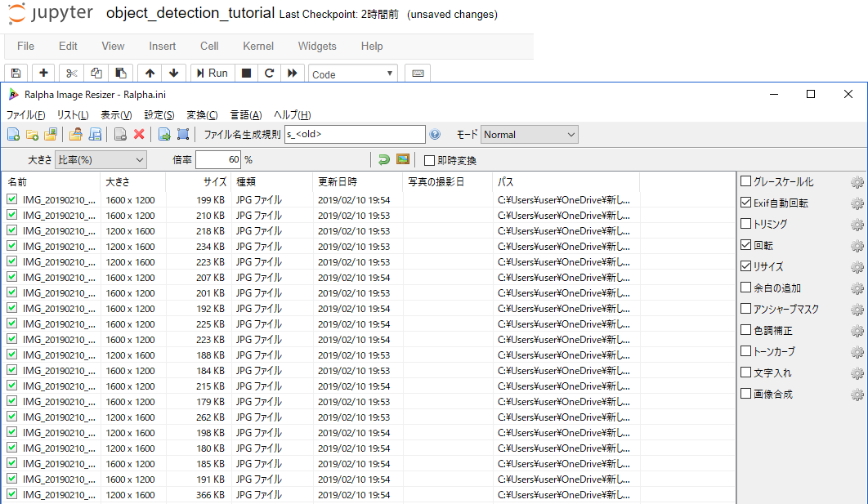Open the Jupyter cell type Code dropdown
Image resolution: width=868 pixels, height=504 pixels.
353,74
